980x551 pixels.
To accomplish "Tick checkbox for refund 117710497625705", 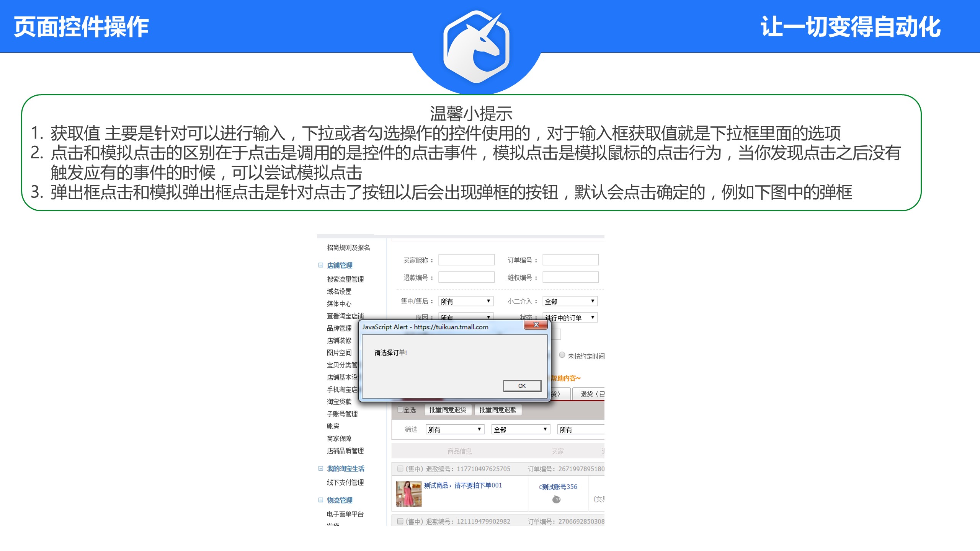I will (400, 469).
